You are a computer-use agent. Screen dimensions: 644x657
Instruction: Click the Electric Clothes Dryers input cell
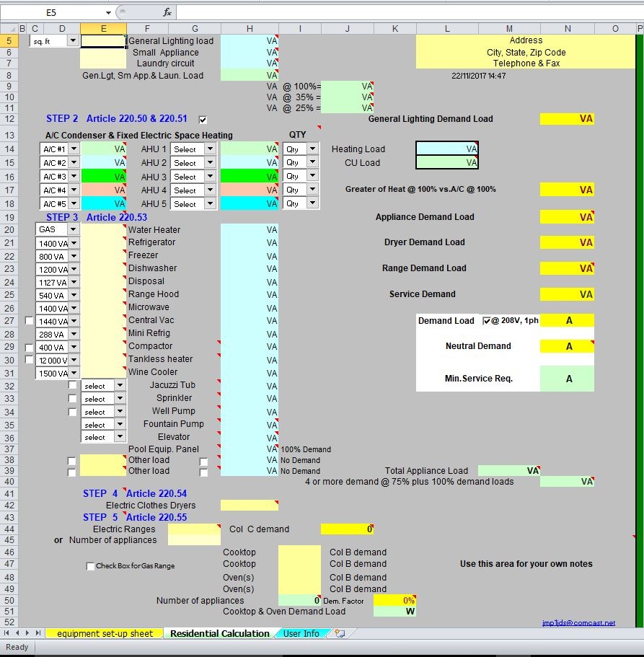pos(249,506)
